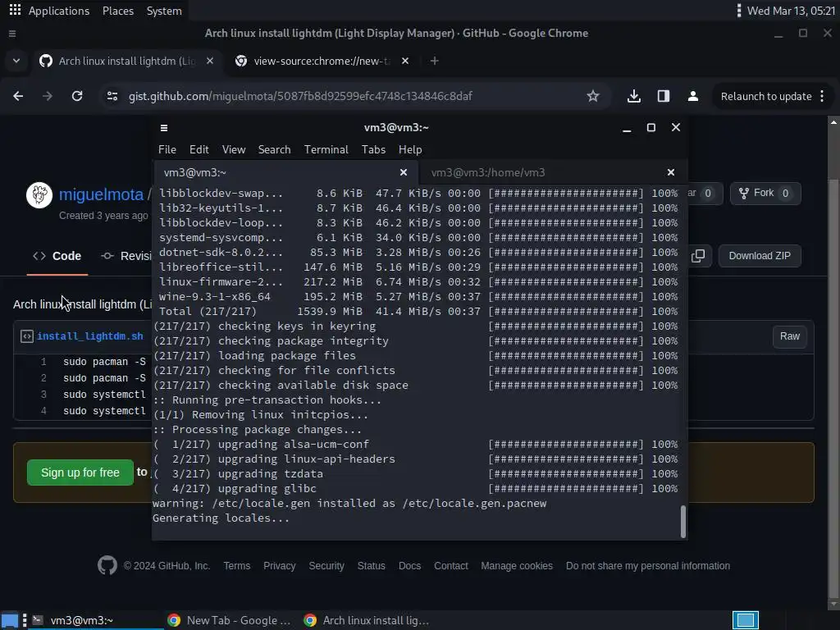The image size is (840, 630).
Task: Click the Status footer link
Action: coord(372,566)
